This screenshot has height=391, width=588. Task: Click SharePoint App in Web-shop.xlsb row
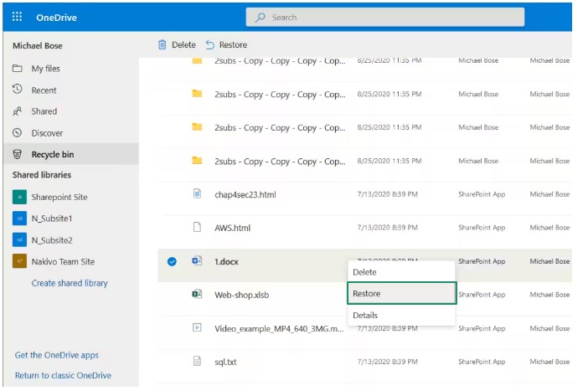(482, 295)
